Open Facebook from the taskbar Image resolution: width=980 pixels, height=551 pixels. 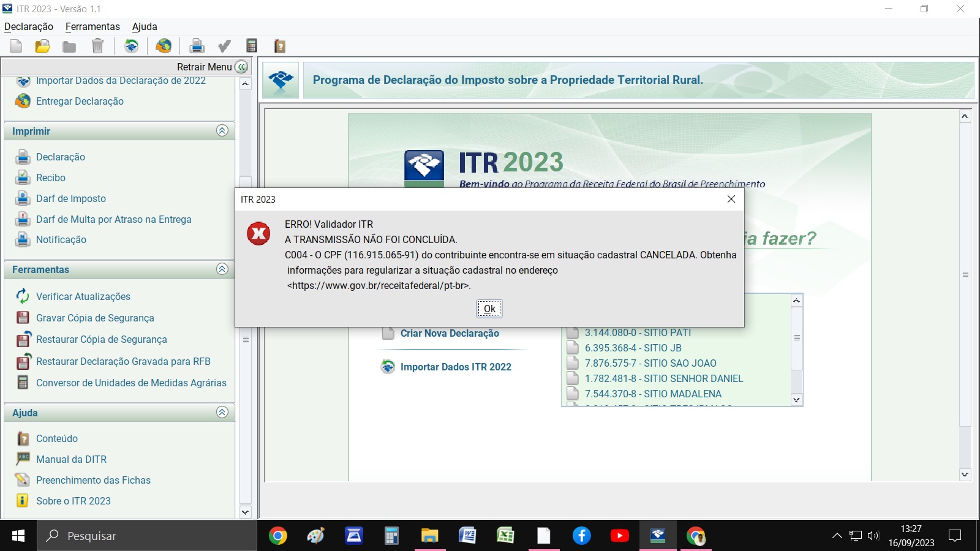click(x=582, y=536)
